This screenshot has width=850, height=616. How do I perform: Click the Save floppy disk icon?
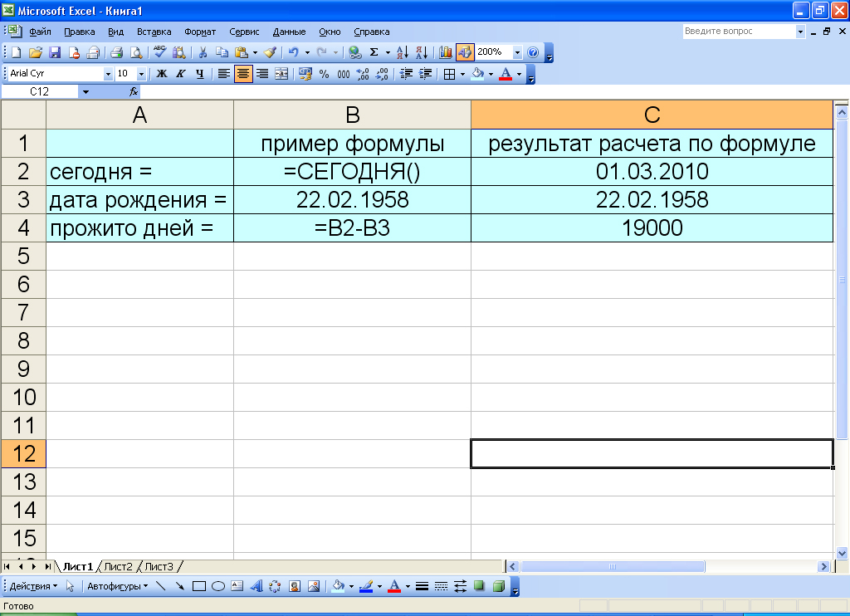click(x=55, y=52)
